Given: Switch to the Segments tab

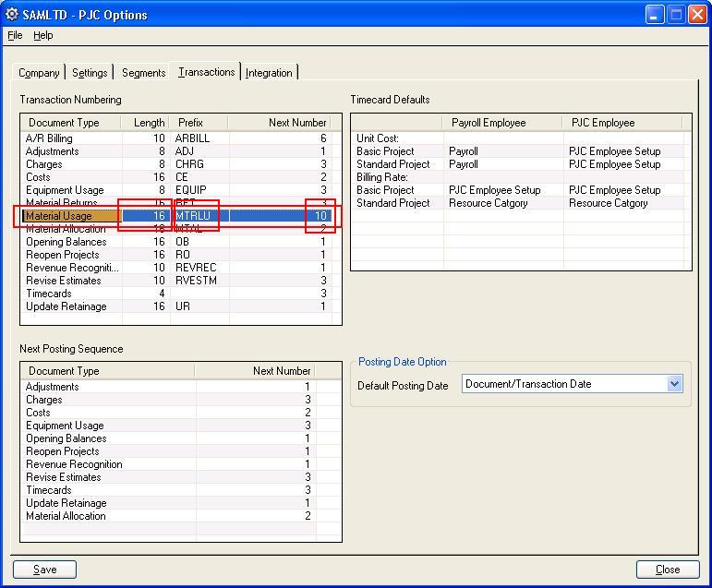Looking at the screenshot, I should [143, 73].
